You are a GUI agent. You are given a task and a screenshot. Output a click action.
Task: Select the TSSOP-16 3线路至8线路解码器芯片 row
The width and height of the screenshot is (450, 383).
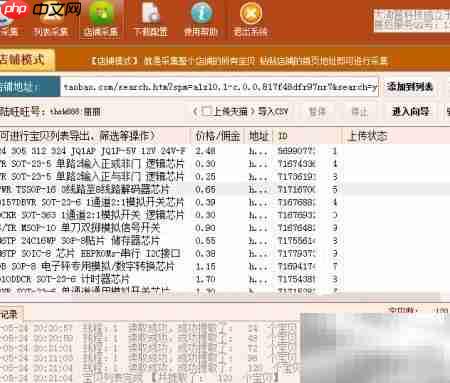pyautogui.click(x=225, y=189)
